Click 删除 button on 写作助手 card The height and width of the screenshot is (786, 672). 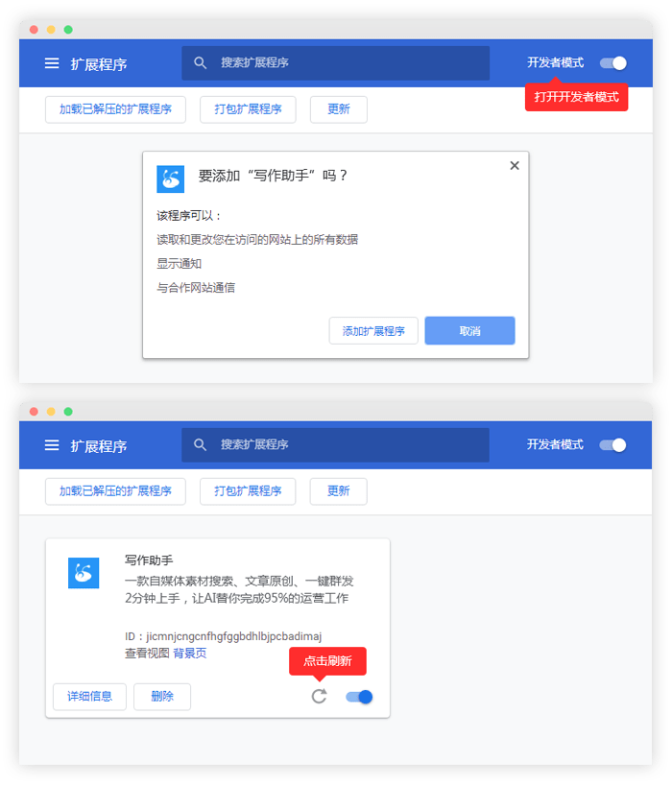tap(162, 697)
